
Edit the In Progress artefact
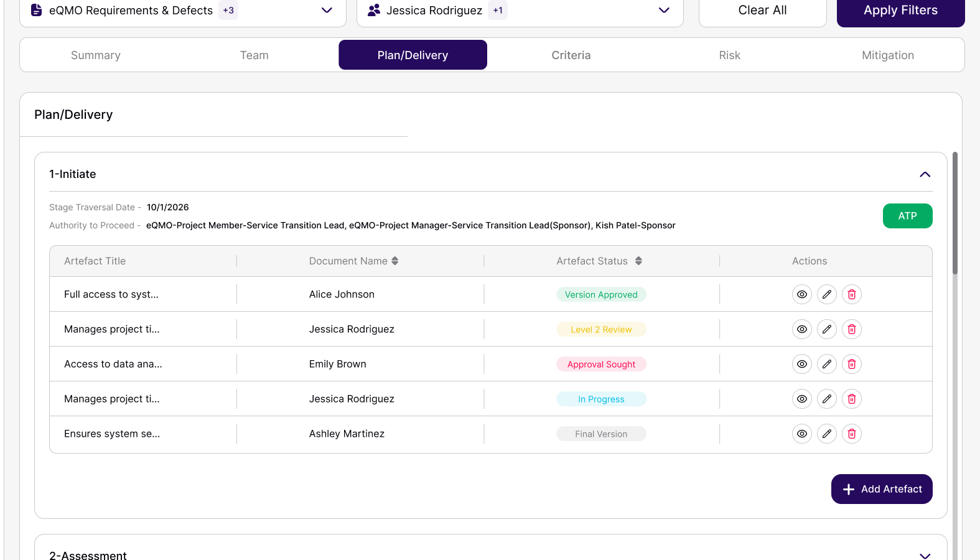[827, 399]
